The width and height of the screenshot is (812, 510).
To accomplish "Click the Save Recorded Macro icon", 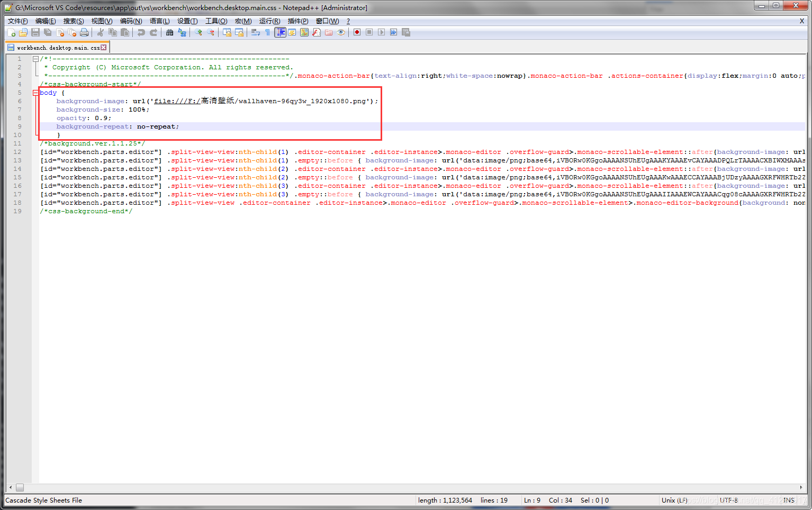I will 406,32.
